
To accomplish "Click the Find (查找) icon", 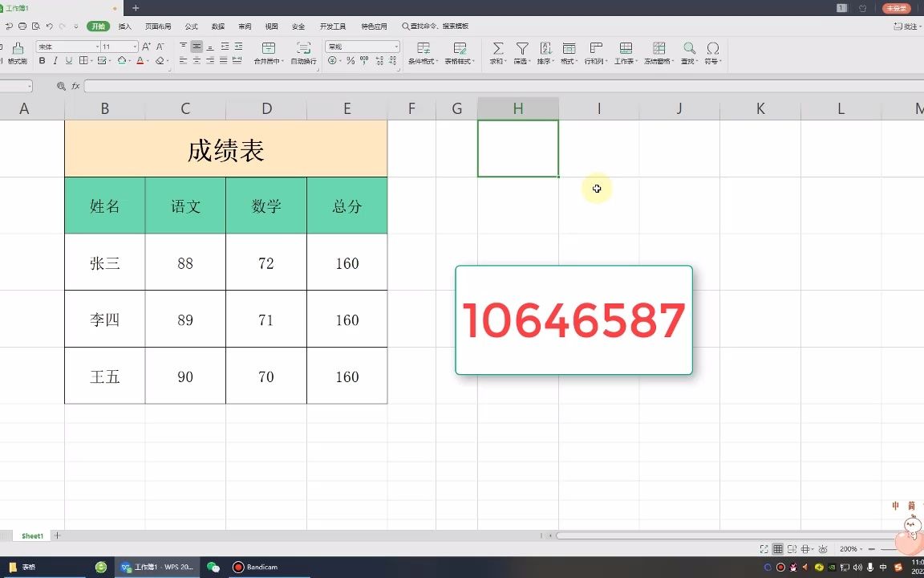I will pos(688,50).
